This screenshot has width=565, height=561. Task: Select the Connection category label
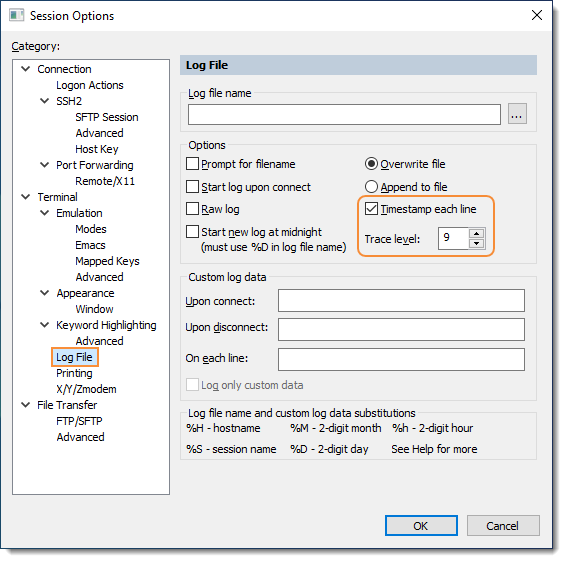click(x=64, y=69)
